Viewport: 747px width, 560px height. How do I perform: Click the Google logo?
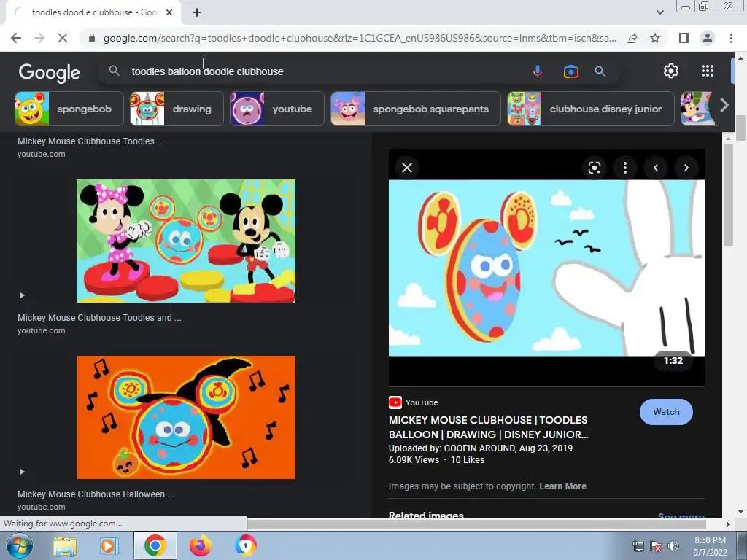tap(50, 72)
